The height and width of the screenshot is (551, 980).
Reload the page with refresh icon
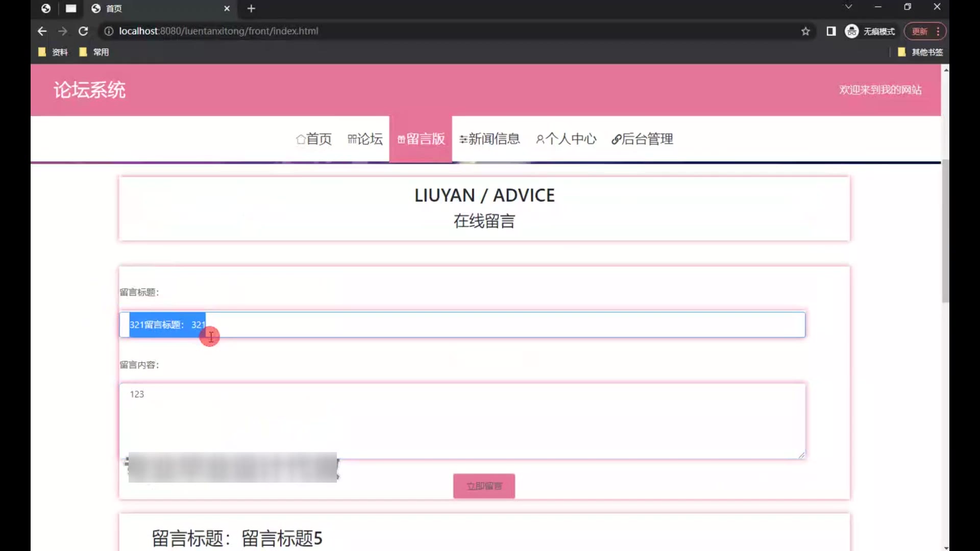pos(83,31)
